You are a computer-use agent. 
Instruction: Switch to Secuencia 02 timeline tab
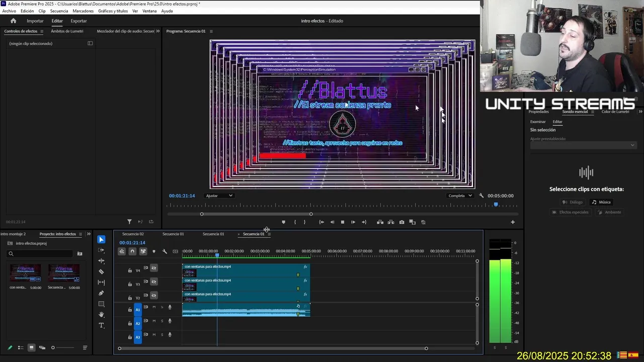tap(133, 234)
